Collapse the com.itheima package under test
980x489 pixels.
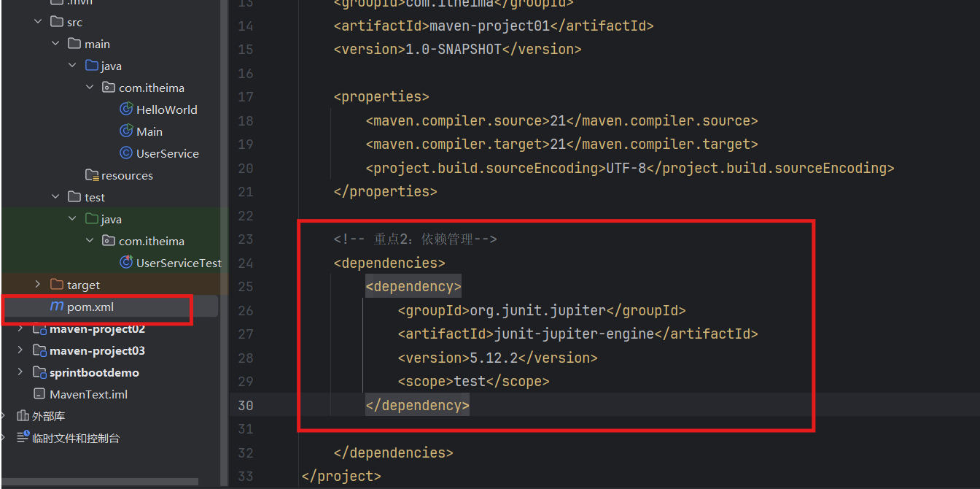pyautogui.click(x=90, y=241)
